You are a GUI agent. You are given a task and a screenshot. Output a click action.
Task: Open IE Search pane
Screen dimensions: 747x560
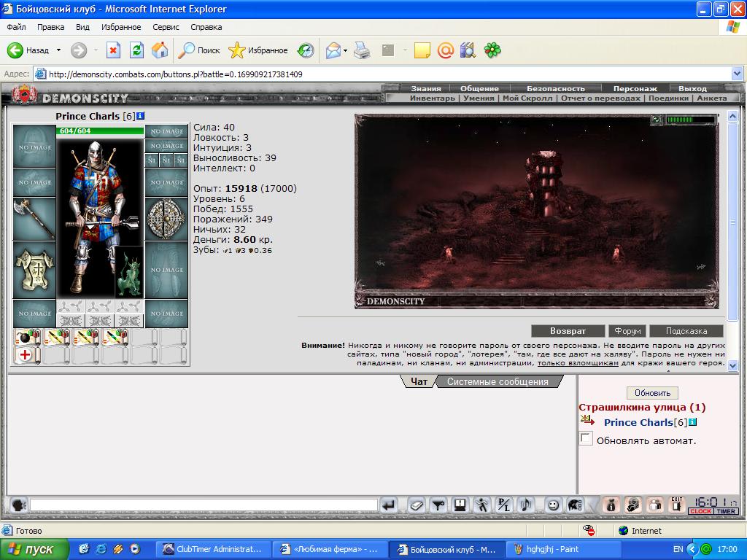198,50
